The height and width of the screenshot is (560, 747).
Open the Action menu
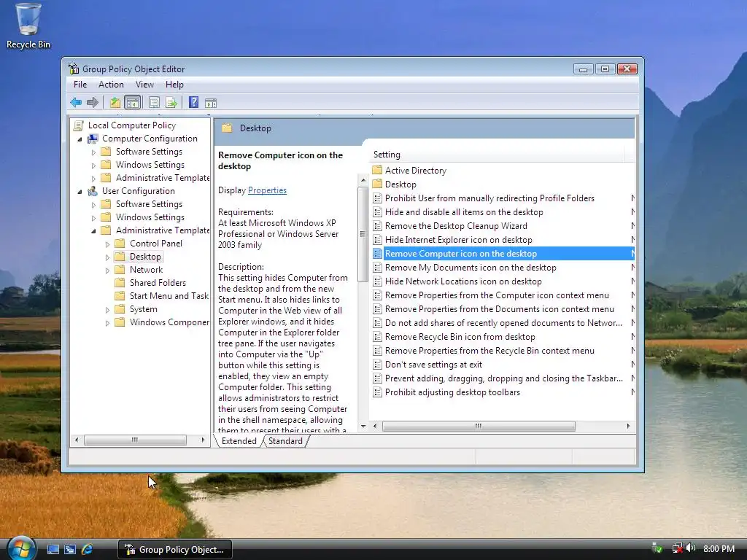[111, 85]
